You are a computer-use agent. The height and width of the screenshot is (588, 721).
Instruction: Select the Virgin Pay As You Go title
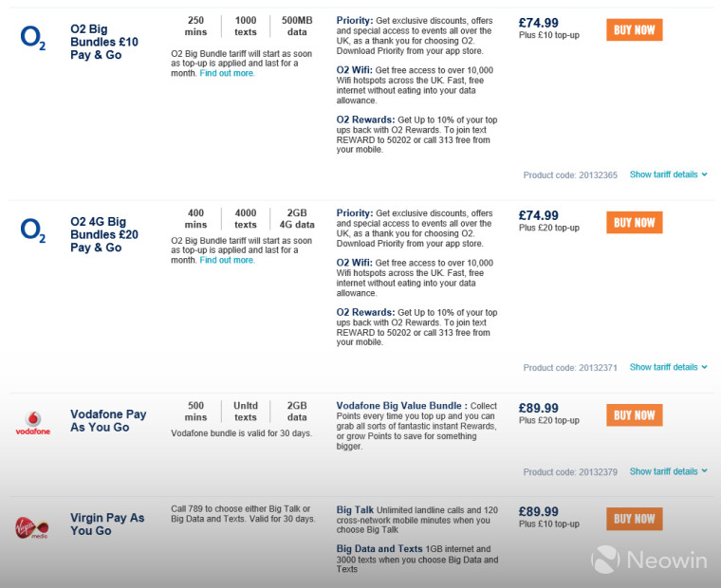pyautogui.click(x=107, y=524)
